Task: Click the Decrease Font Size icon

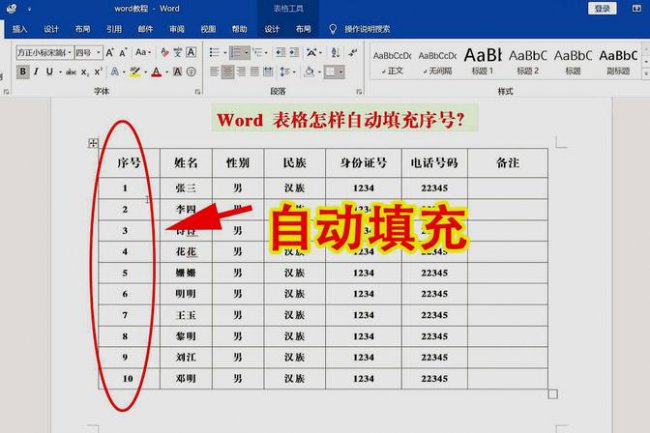Action: click(x=123, y=53)
